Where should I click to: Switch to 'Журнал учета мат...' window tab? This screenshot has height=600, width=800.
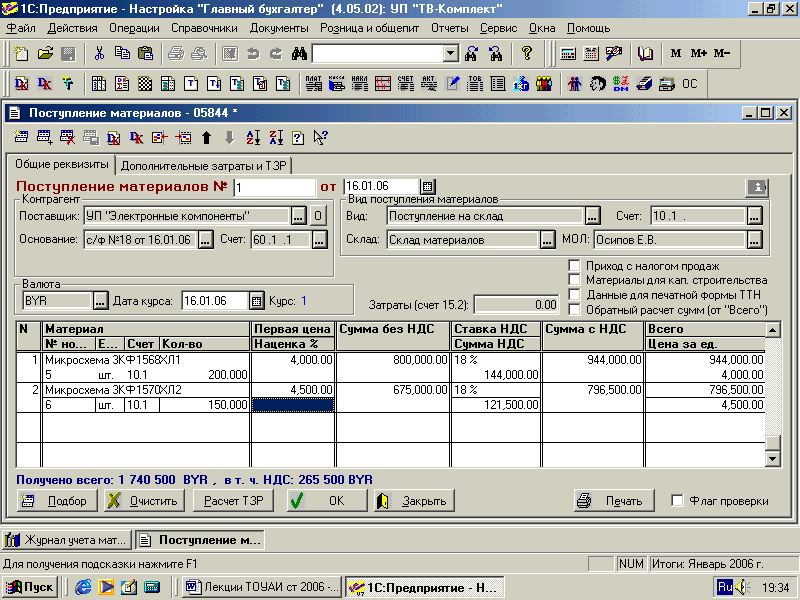click(67, 540)
